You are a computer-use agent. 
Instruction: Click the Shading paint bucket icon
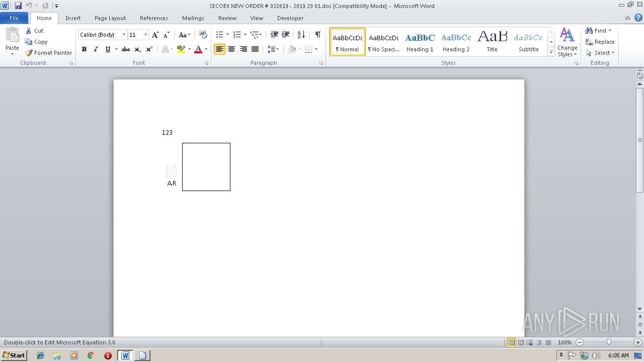pos(292,49)
